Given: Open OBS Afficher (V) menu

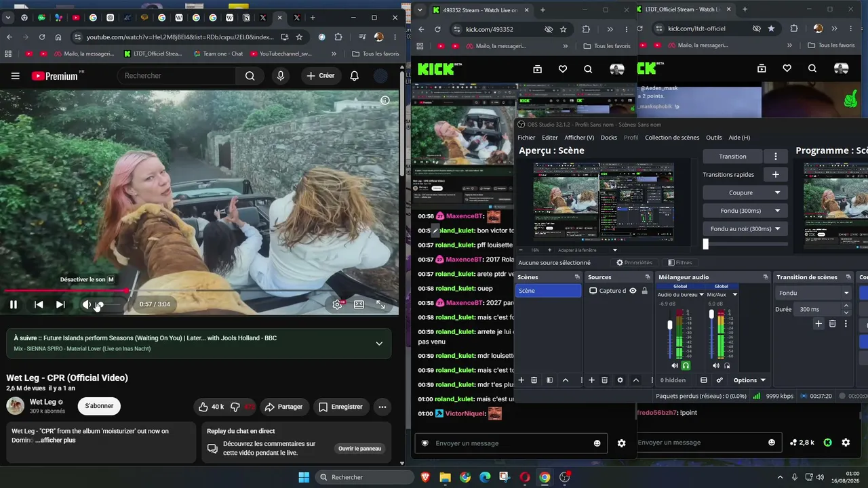Looking at the screenshot, I should pos(579,138).
